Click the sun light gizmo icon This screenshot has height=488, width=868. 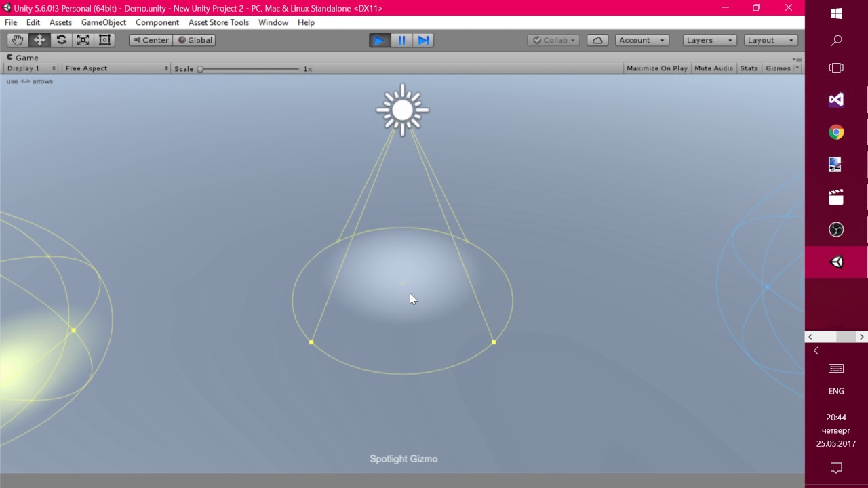(x=403, y=110)
